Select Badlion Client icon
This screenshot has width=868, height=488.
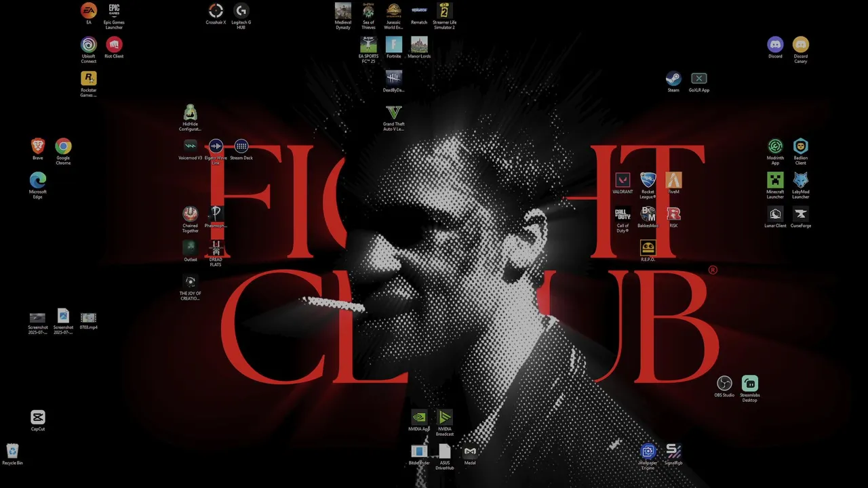tap(800, 146)
